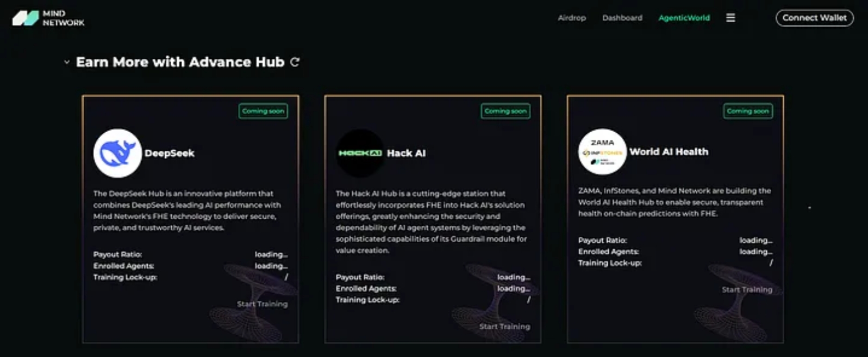Collapse the Earn More with Advance Hub section
The height and width of the screenshot is (357, 868).
67,62
